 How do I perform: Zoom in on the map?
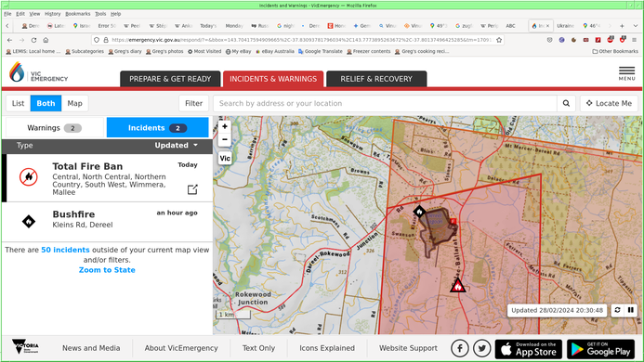coord(225,126)
